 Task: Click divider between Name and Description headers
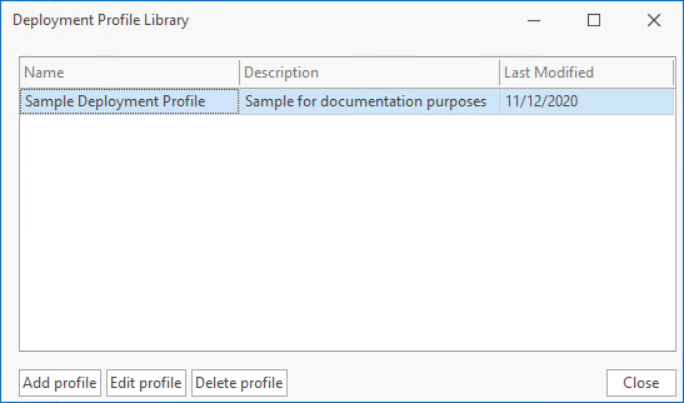coord(239,72)
